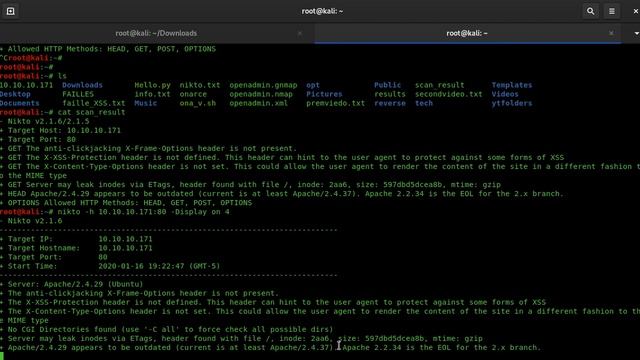Click the faille_XSS.txt file name
Screen dimensions: 640x360
point(94,103)
